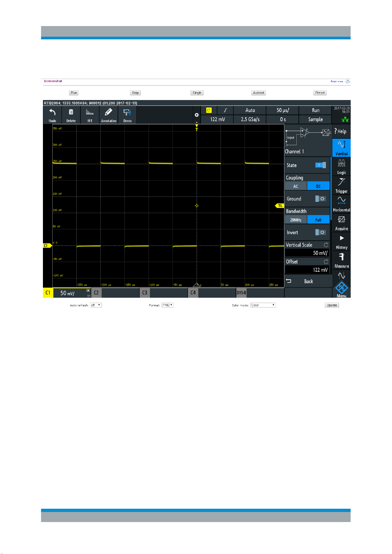
Task: Click the Print view printer icon
Action: [x=348, y=81]
